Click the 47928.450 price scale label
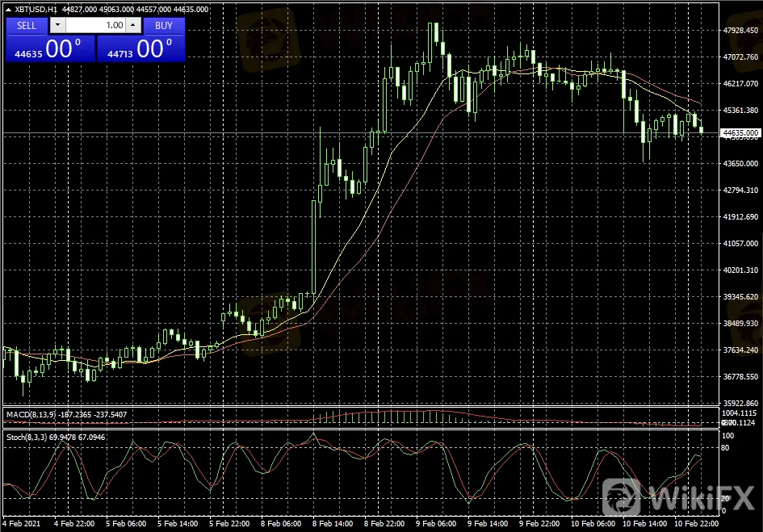This screenshot has height=532, width=763. point(740,31)
